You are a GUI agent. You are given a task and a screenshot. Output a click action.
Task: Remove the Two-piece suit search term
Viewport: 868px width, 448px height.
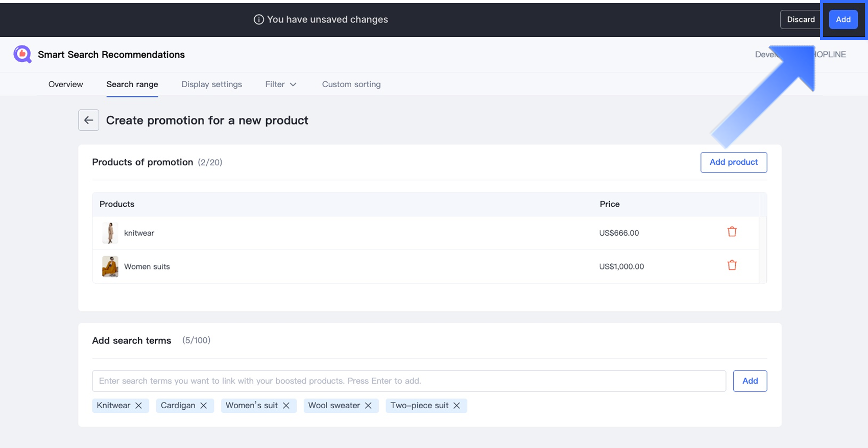pyautogui.click(x=457, y=406)
